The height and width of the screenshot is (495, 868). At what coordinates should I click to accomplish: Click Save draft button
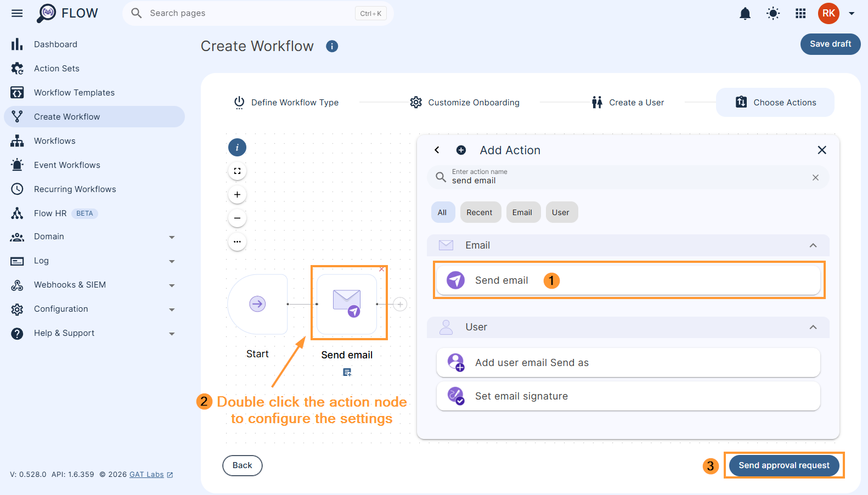[830, 44]
